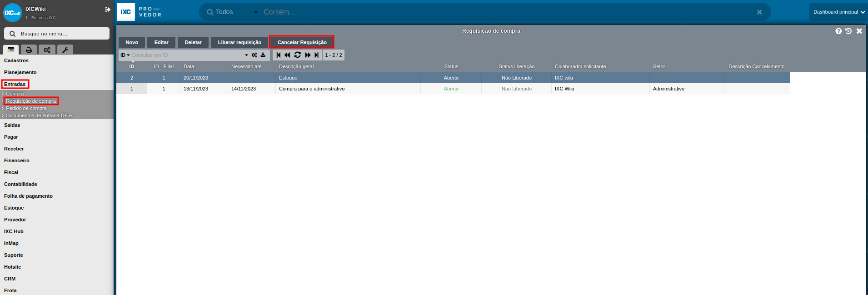
Task: Jump to the last page of records
Action: (317, 55)
